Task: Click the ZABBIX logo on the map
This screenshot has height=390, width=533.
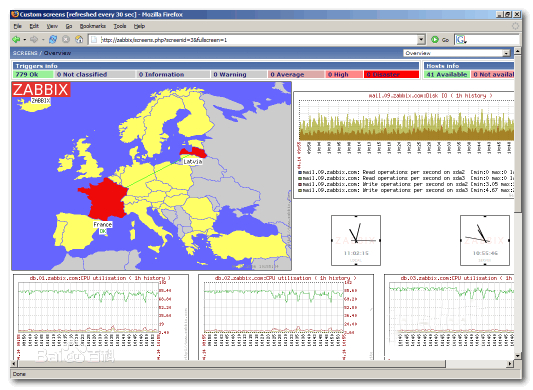Action: (41, 89)
